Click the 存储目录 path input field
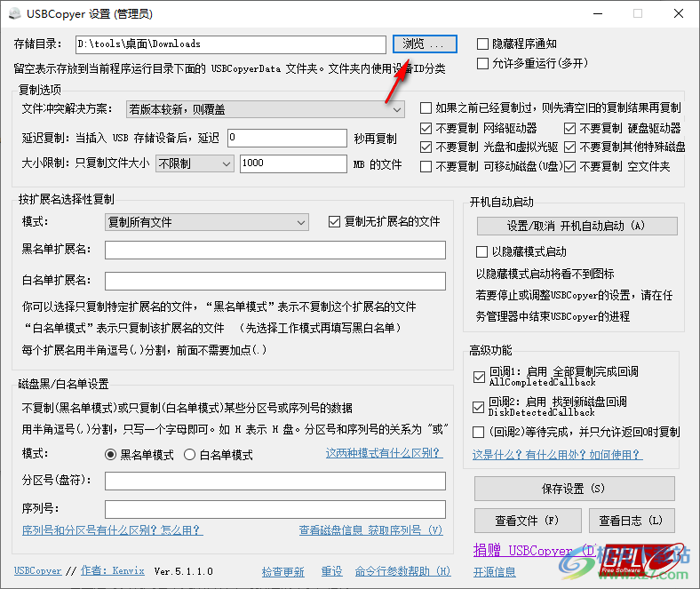The height and width of the screenshot is (589, 700). coord(230,44)
